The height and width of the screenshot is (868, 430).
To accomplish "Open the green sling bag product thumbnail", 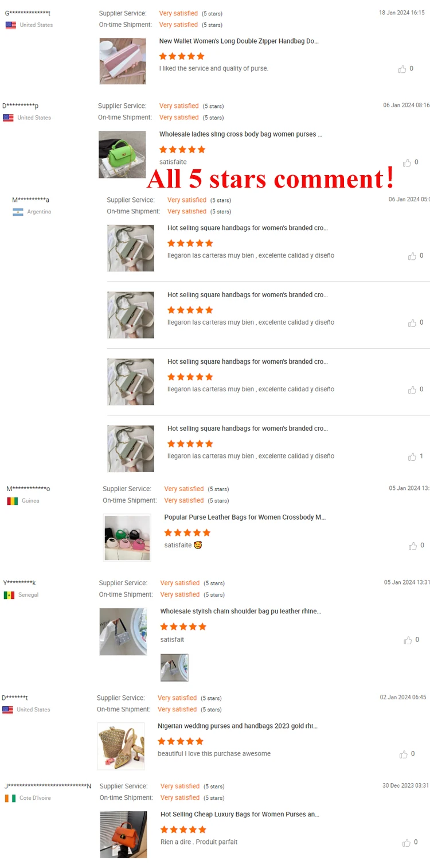I will coord(122,154).
